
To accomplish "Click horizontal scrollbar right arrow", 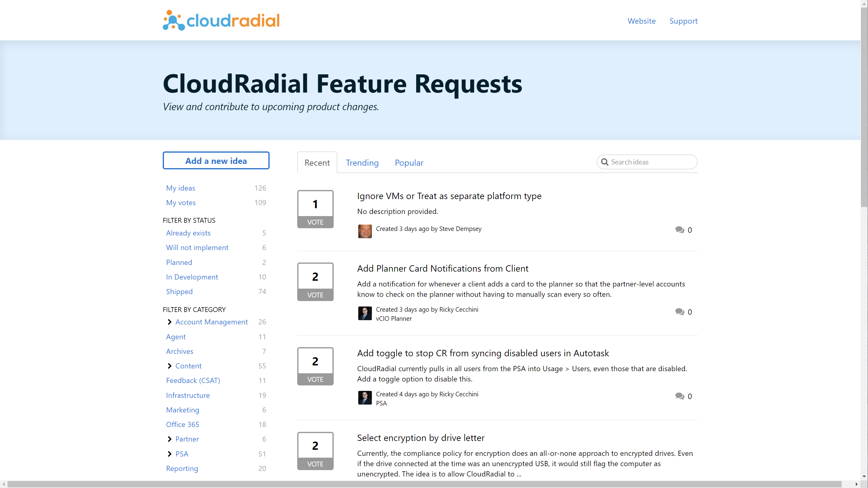I will (x=856, y=484).
